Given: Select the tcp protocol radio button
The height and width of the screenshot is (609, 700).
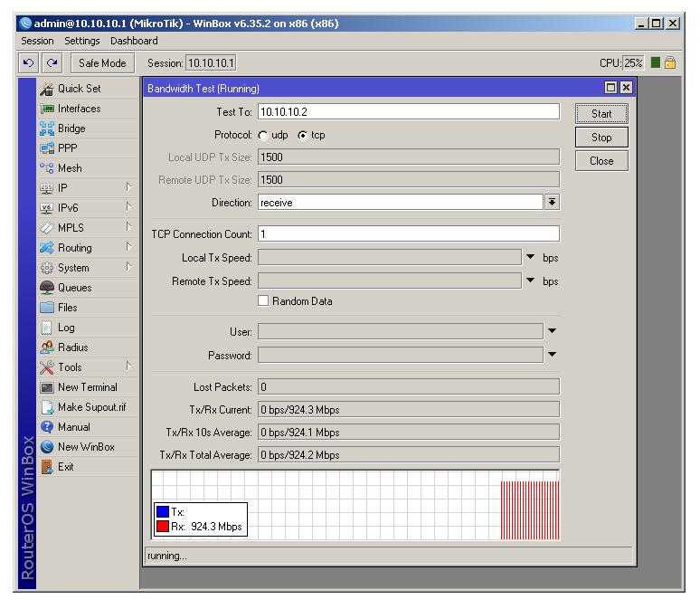Looking at the screenshot, I should [302, 135].
